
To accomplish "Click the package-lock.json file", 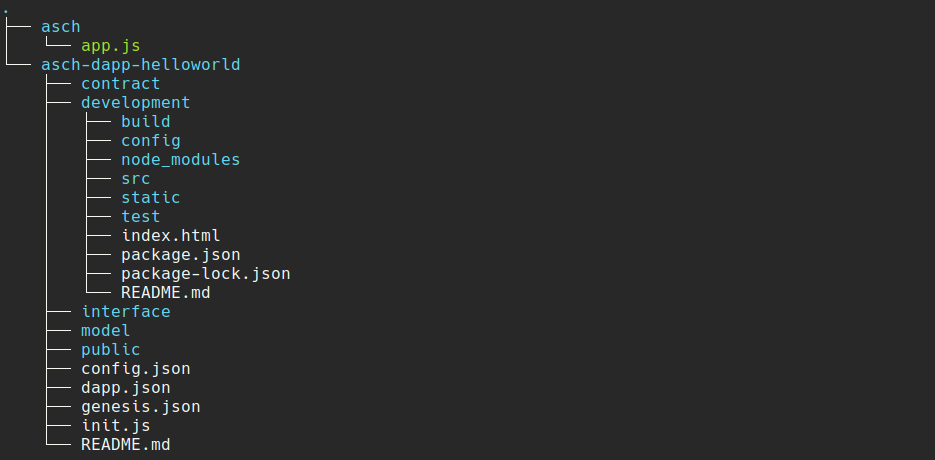I will pyautogui.click(x=206, y=274).
